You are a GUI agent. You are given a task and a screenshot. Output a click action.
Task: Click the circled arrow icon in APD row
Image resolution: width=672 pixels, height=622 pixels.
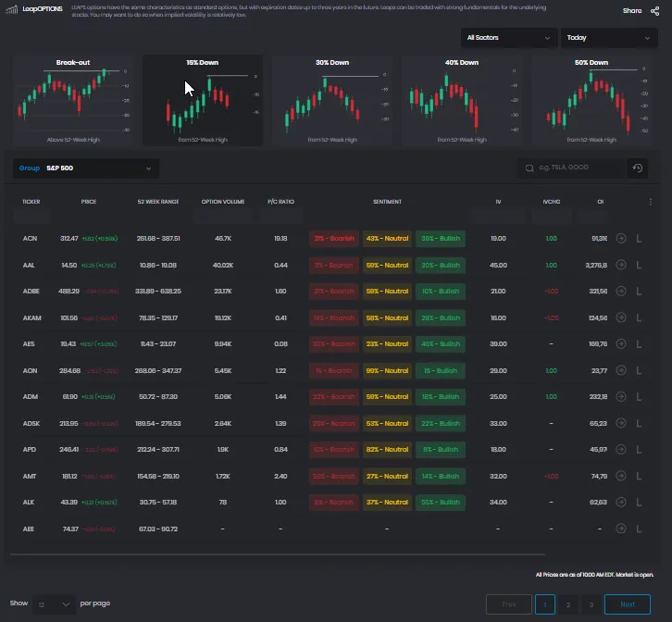click(620, 449)
